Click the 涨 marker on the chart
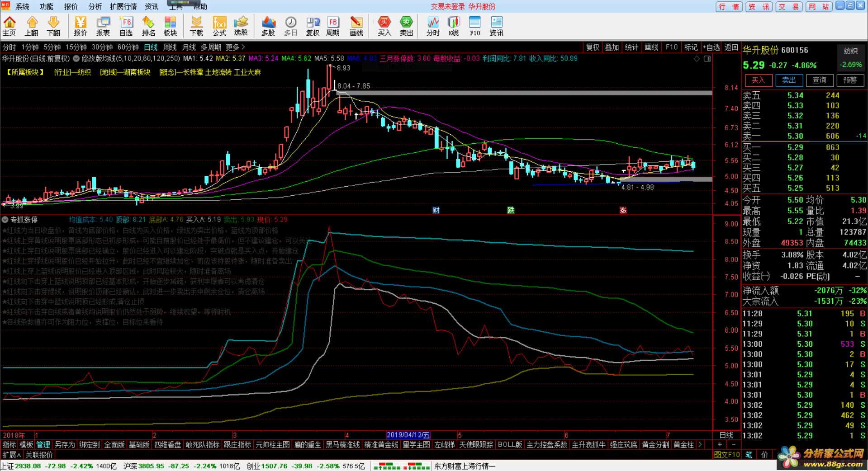Screen dimensions: 868x471 pos(623,210)
